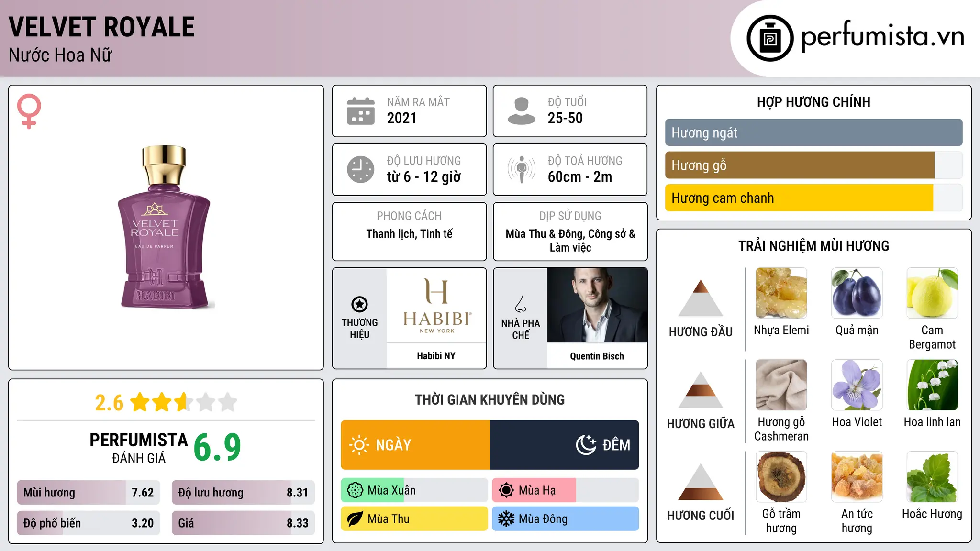Click the HƯƠNG GIỮA pyramid icon
The image size is (980, 551).
(x=701, y=390)
